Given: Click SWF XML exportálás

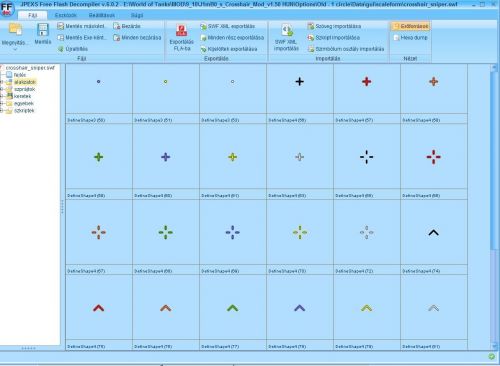Looking at the screenshot, I should click(227, 26).
